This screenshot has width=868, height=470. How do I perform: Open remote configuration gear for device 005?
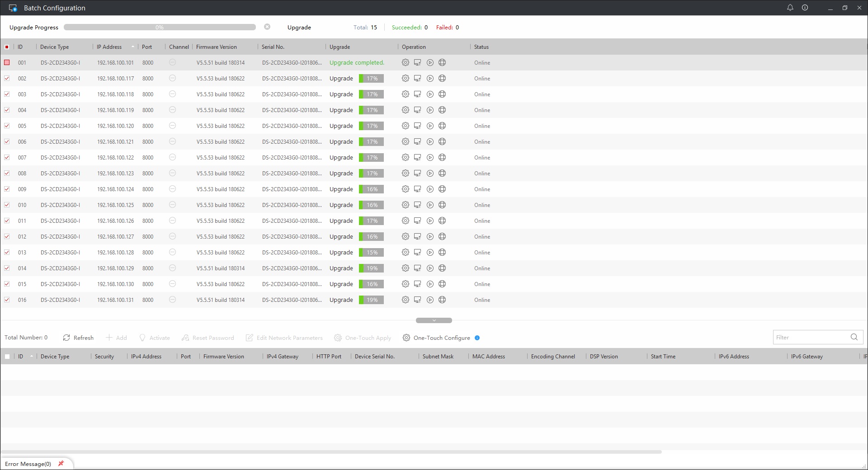(406, 126)
